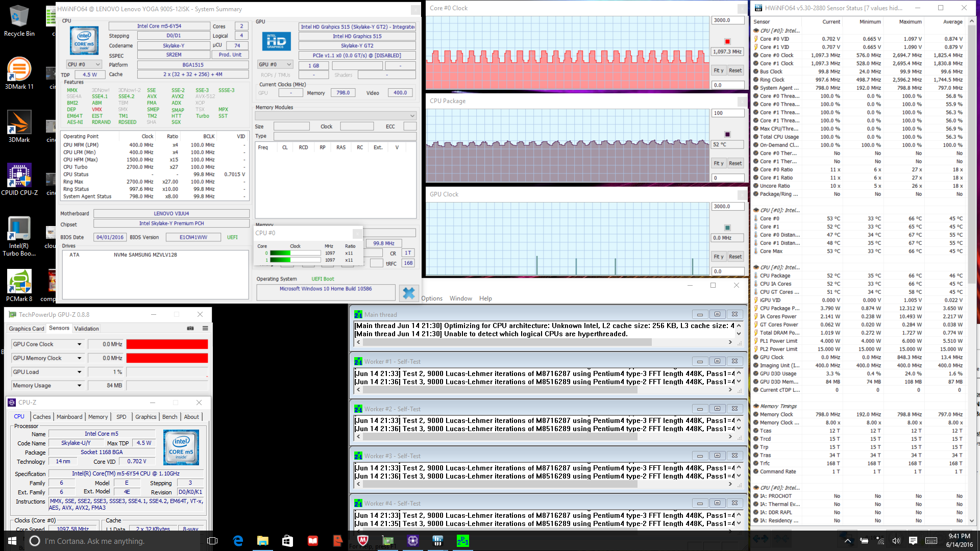980x551 pixels.
Task: Click the GPU-Z screenshot camera icon
Action: coord(190,329)
